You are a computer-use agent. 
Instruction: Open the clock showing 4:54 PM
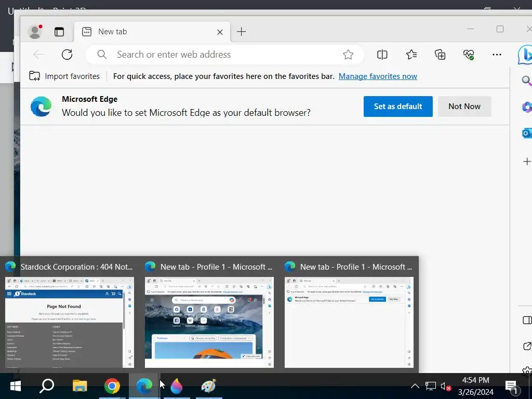[476, 386]
